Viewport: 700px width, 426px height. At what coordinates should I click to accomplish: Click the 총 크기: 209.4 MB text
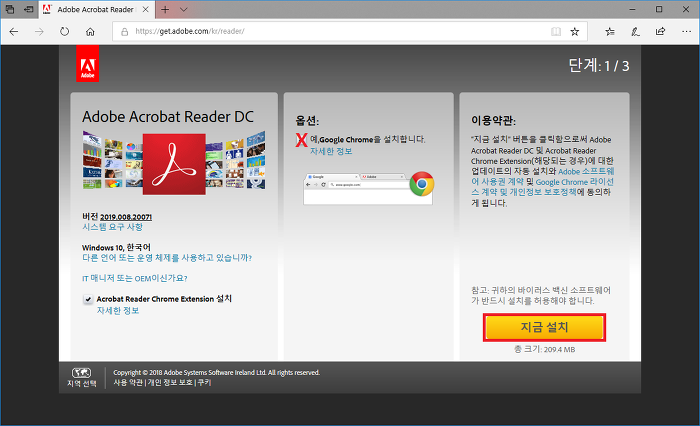click(544, 349)
